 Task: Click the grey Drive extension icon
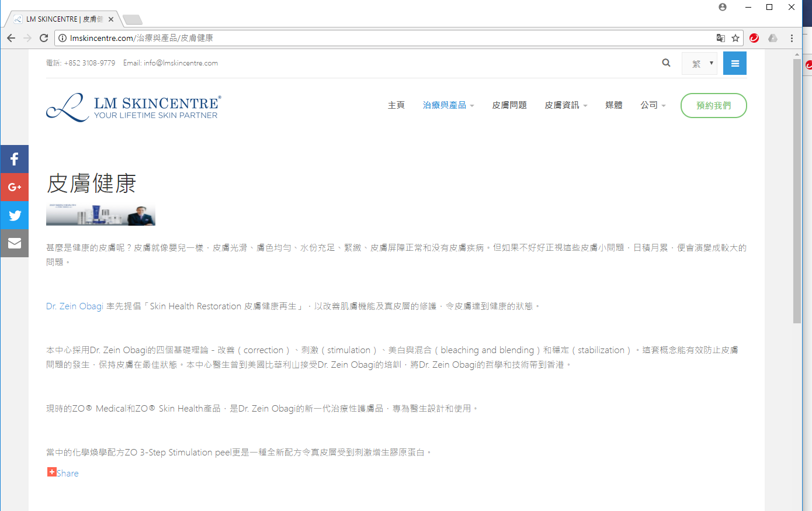773,38
